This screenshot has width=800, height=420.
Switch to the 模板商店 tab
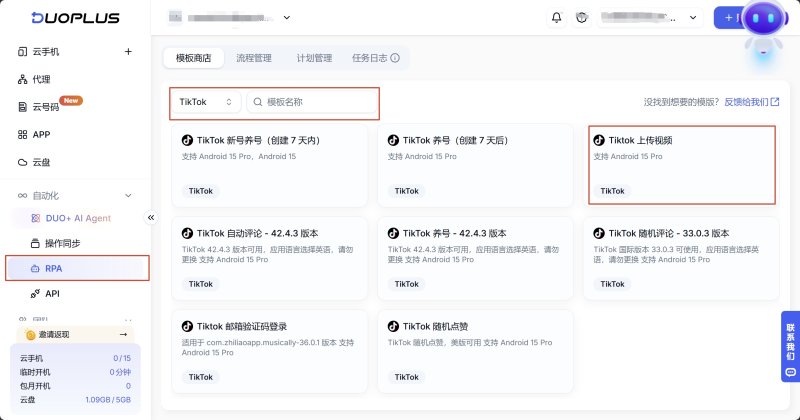(193, 58)
